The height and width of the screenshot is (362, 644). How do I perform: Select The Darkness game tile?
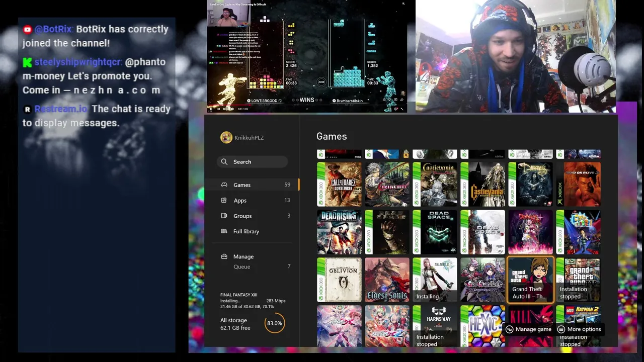[x=530, y=185]
